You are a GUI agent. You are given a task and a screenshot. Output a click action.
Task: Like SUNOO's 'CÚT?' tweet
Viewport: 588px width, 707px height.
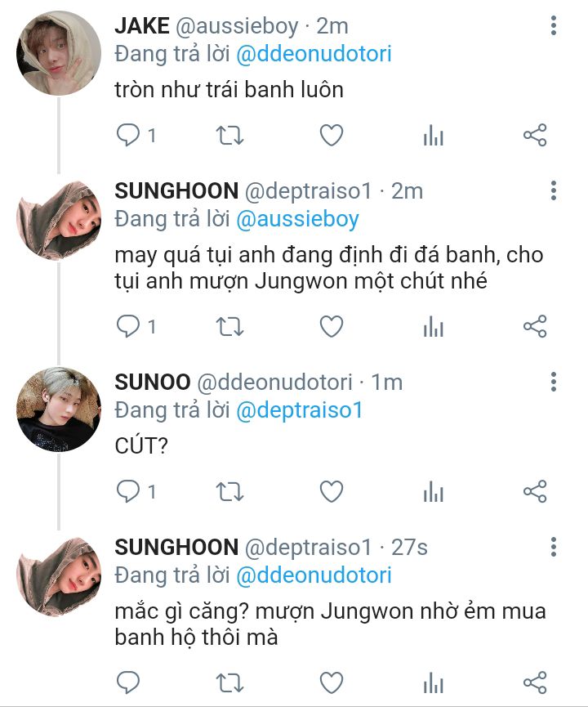(x=331, y=491)
